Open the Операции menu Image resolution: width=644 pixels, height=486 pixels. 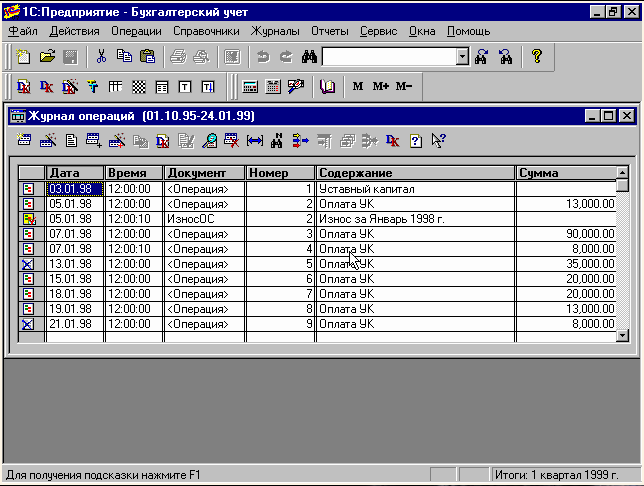pyautogui.click(x=136, y=31)
